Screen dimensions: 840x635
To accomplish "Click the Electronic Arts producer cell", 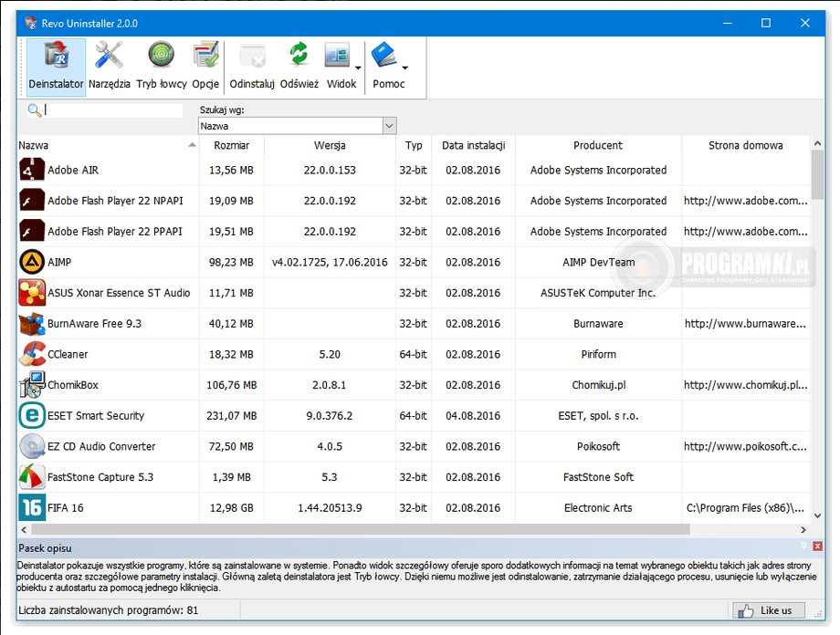I will [598, 507].
